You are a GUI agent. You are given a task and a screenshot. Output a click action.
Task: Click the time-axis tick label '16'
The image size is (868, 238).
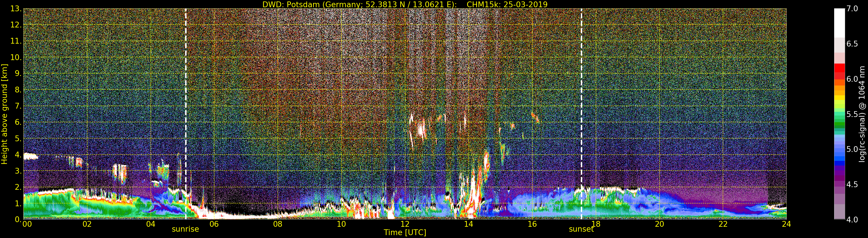[532, 224]
